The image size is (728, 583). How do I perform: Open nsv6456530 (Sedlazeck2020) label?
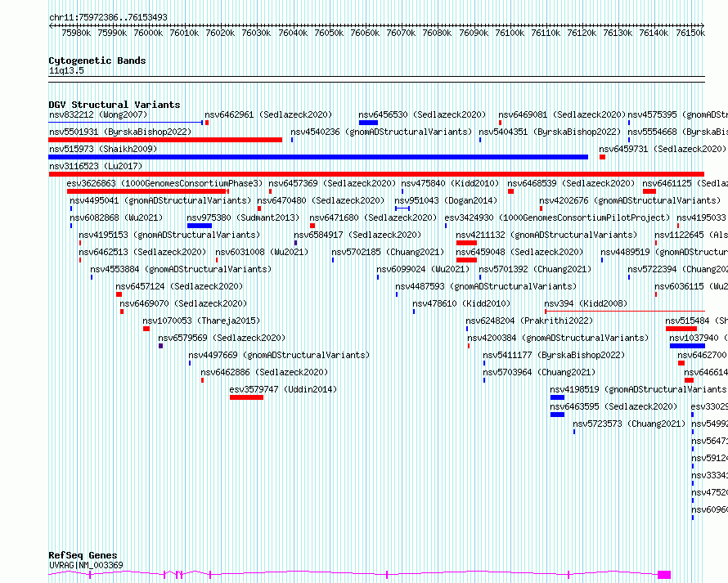point(422,114)
